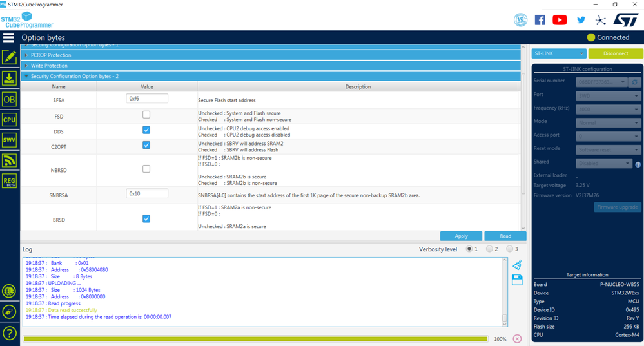Click the Description column header
644x346 pixels.
pos(358,86)
